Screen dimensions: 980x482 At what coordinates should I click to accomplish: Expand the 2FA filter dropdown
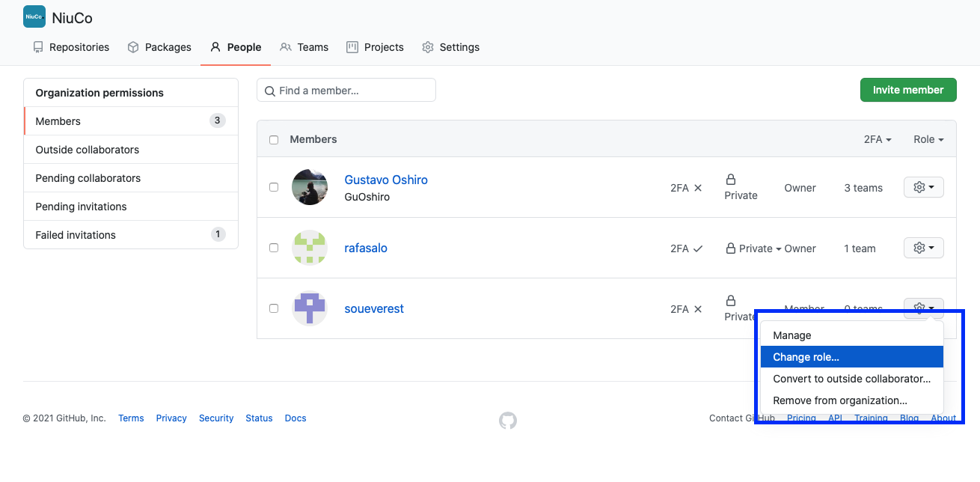[x=878, y=139]
